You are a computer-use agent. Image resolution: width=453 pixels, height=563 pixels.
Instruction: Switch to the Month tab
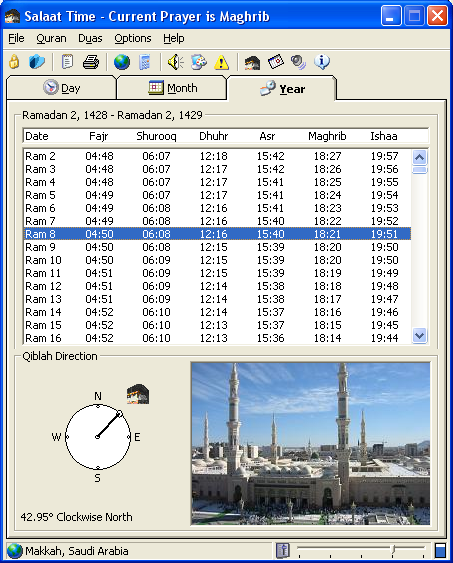(x=173, y=88)
